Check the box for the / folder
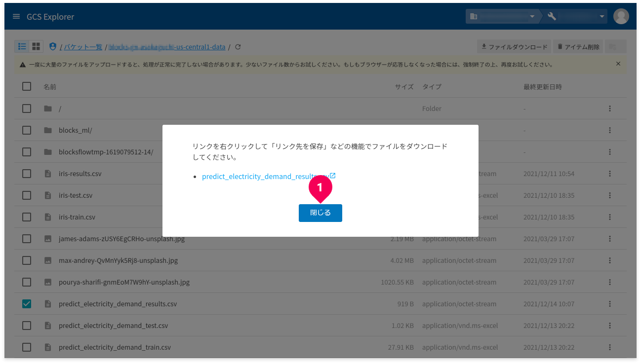This screenshot has width=641, height=364. coord(27,109)
